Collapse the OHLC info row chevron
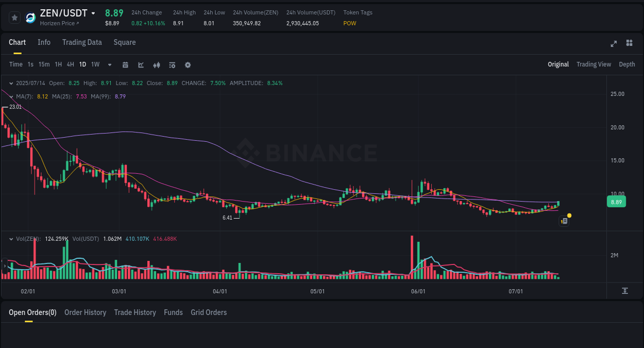The height and width of the screenshot is (348, 644). coord(11,82)
